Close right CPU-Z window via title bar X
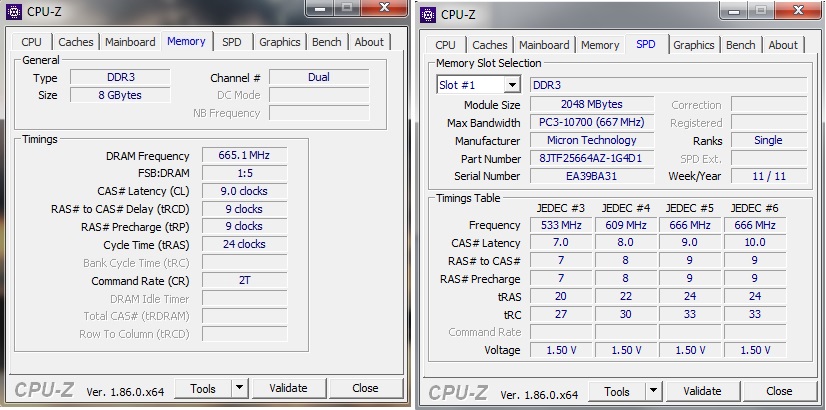Screen dimensions: 826x410 pos(798,9)
